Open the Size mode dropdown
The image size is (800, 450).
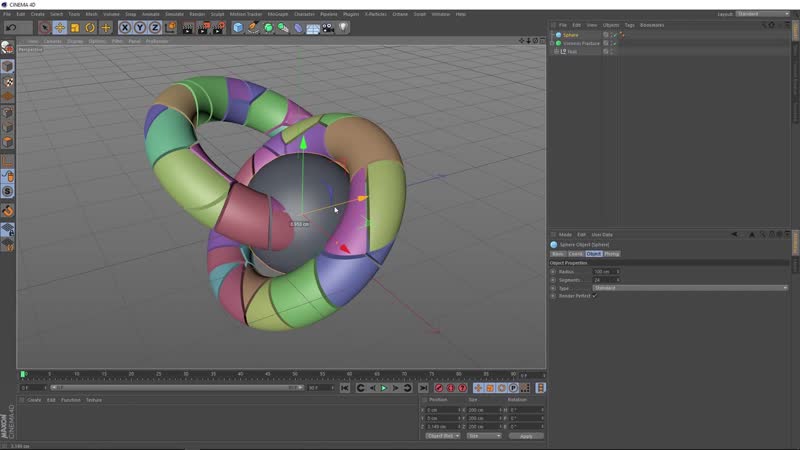click(x=484, y=436)
